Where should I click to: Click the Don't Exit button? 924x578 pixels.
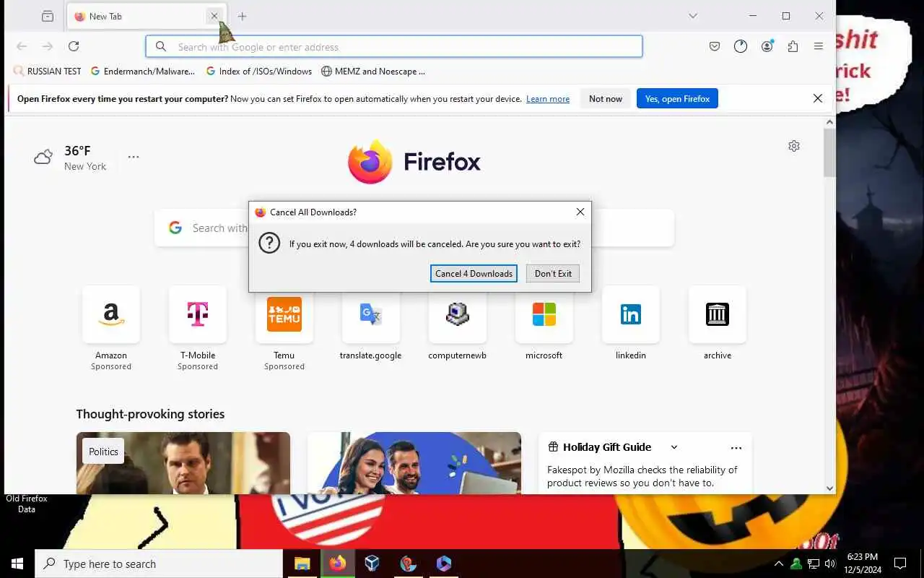(553, 273)
